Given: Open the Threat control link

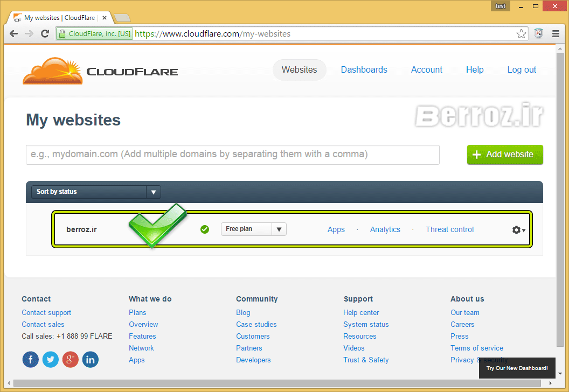Looking at the screenshot, I should [x=450, y=229].
